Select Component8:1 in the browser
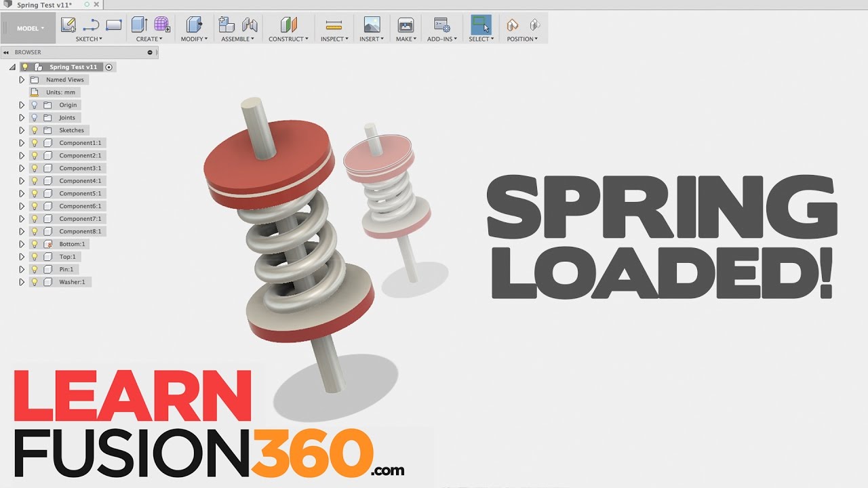 (80, 232)
